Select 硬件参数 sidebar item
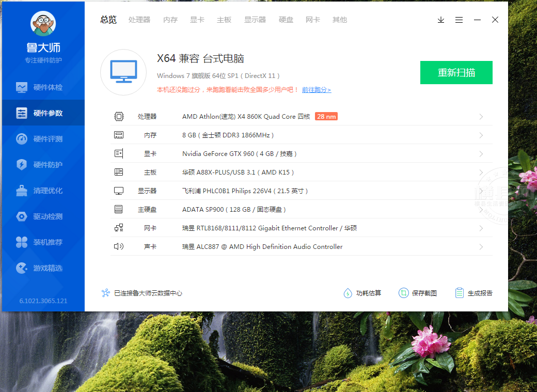This screenshot has height=392, width=537. pyautogui.click(x=43, y=113)
